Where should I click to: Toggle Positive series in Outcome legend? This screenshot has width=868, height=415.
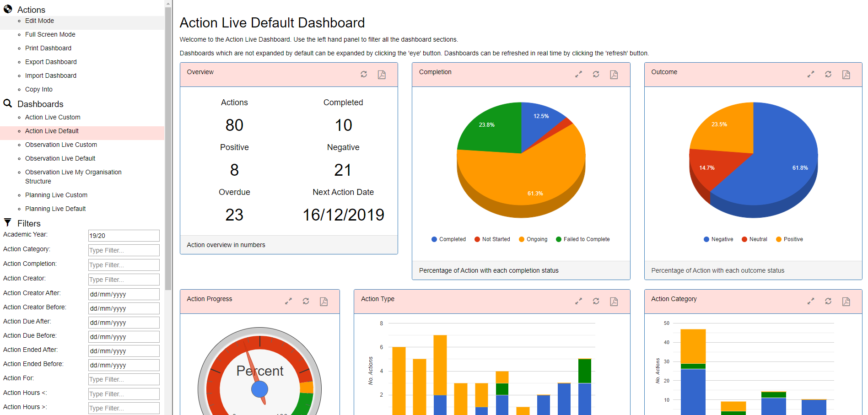(789, 239)
